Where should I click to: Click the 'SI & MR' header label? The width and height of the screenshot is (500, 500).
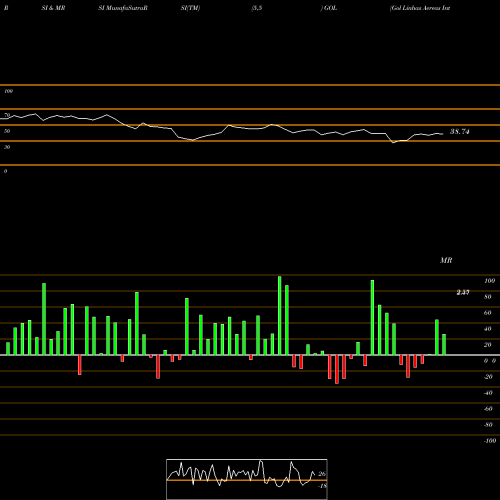53,8
